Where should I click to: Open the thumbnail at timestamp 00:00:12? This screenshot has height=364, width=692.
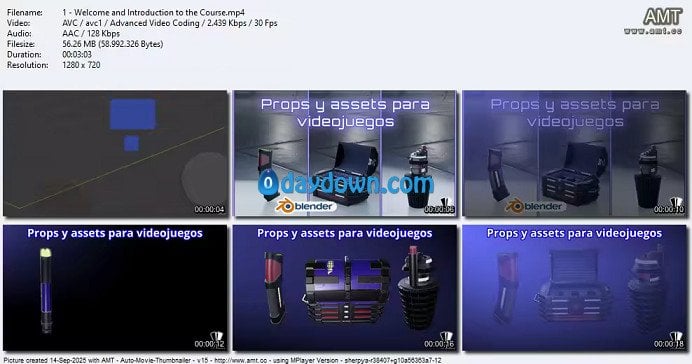tap(115, 288)
